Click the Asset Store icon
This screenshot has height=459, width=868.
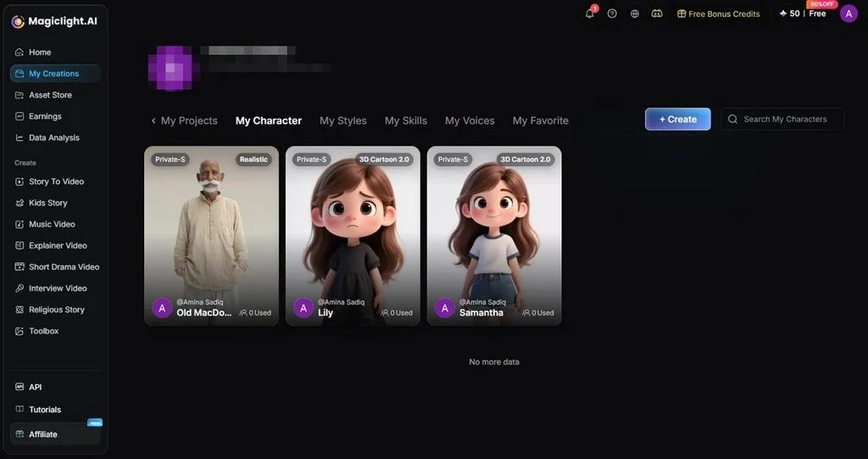[19, 95]
